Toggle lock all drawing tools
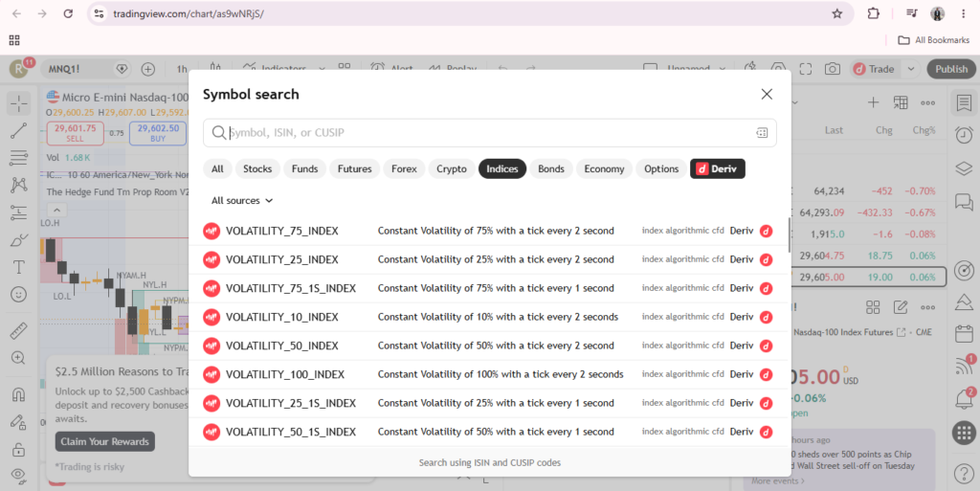Screen dimensions: 980x491 point(19,449)
